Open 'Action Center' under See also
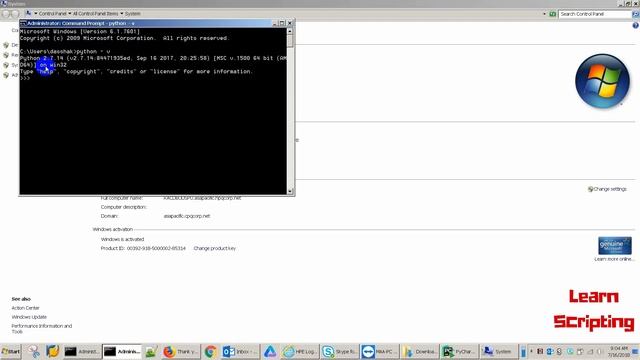The image size is (640, 360). [25, 308]
